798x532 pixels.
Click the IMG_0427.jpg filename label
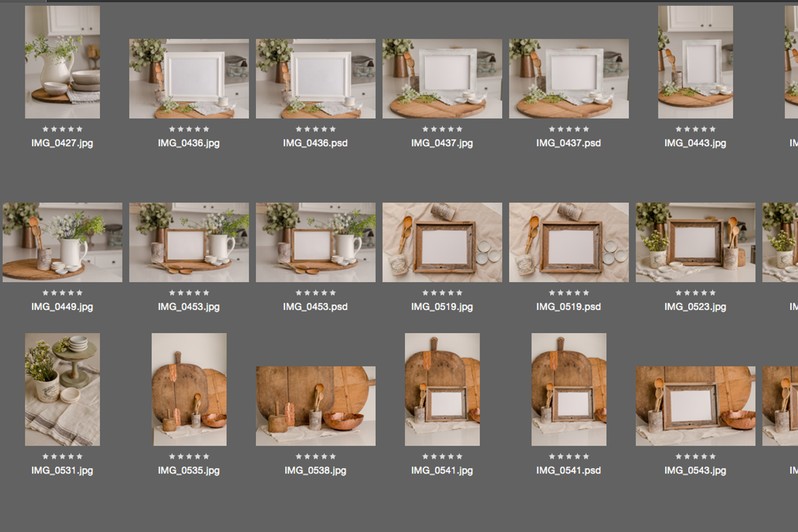pyautogui.click(x=63, y=143)
